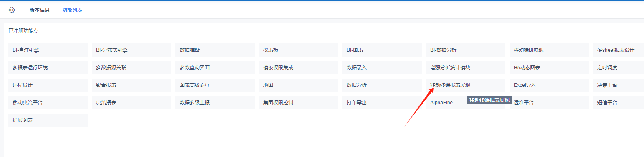The height and width of the screenshot is (157, 644).
Task: Click the 短信平台 feature item
Action: click(x=619, y=103)
